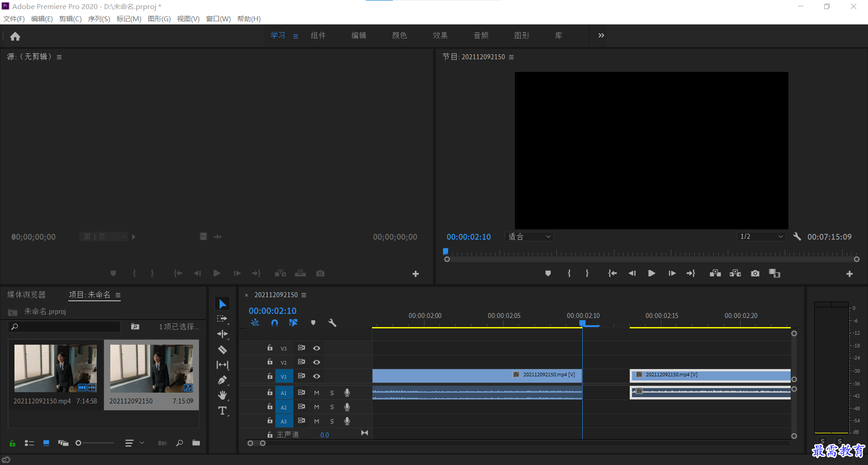Add marker in program monitor
Screen dimensions: 868x465
(x=548, y=273)
